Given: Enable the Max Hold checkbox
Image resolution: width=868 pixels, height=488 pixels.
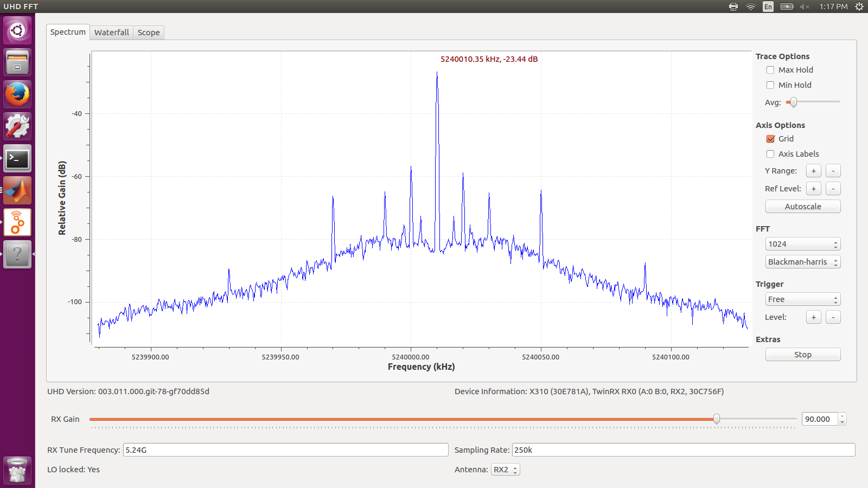Looking at the screenshot, I should click(x=770, y=70).
